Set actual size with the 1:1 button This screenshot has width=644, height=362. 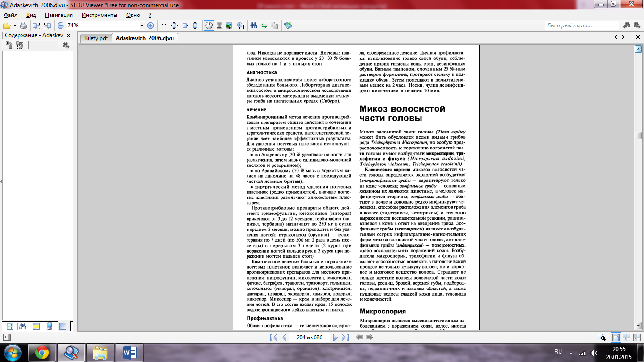[x=164, y=25]
